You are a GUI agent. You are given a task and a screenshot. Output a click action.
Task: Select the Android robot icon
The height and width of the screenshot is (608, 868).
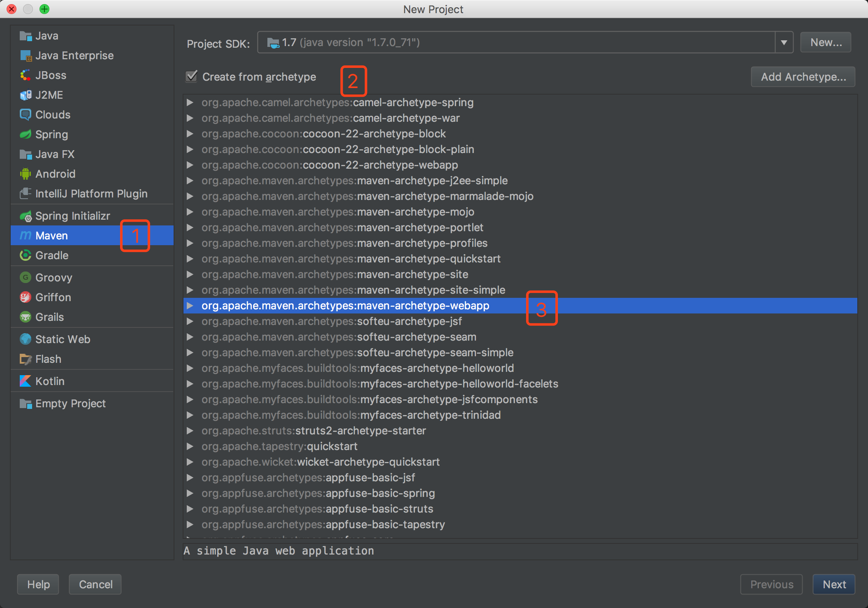pyautogui.click(x=26, y=174)
